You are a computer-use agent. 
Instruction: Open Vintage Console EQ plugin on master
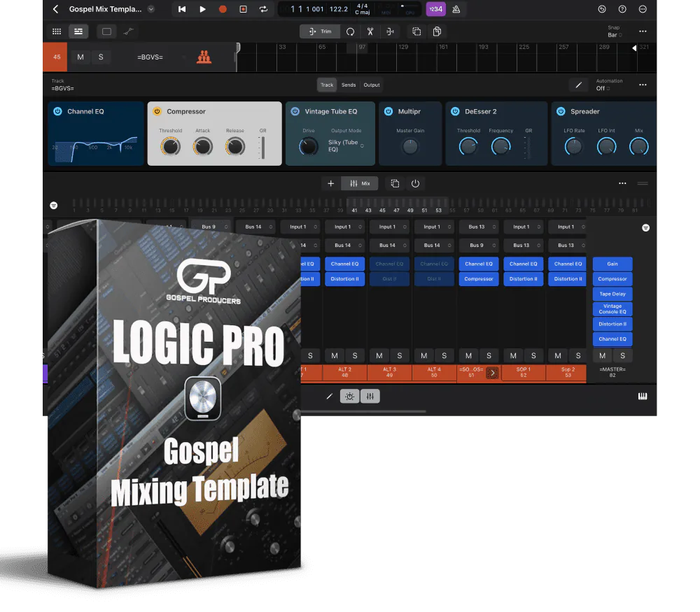[612, 308]
